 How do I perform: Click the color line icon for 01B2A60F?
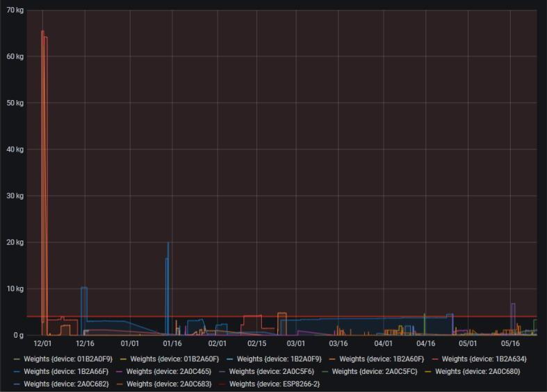pyautogui.click(x=124, y=359)
